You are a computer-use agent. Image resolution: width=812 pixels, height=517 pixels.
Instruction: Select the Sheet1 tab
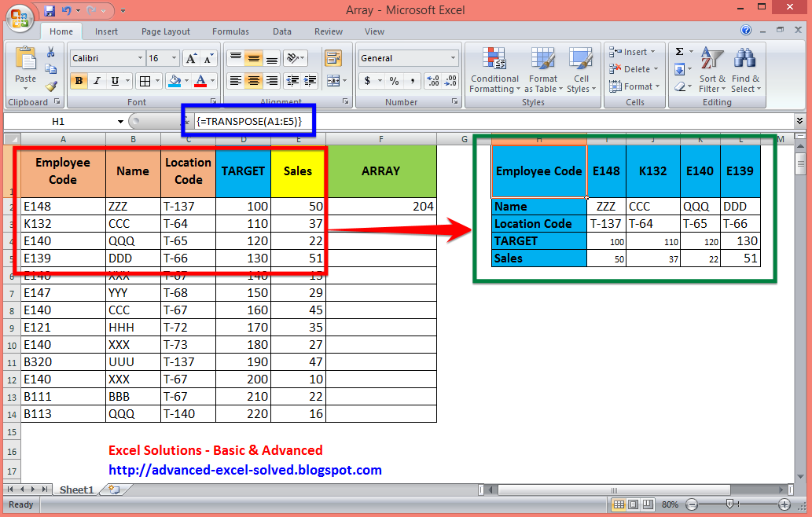point(75,489)
